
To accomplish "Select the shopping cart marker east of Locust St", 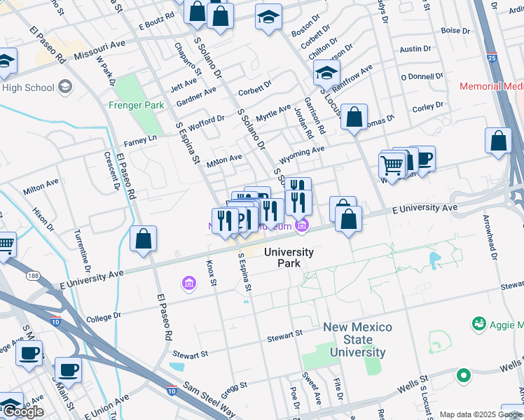I will click(x=392, y=167).
